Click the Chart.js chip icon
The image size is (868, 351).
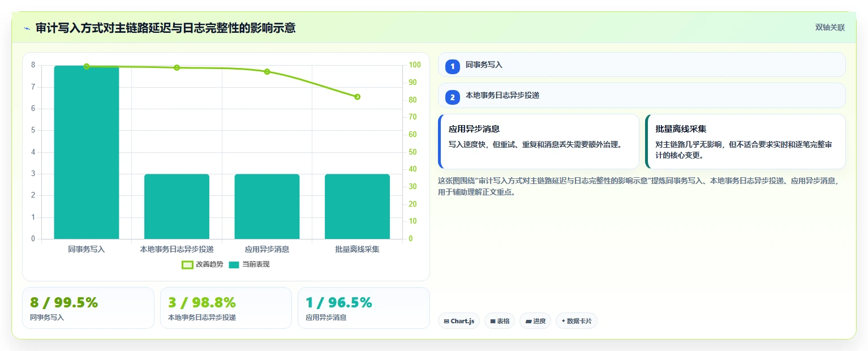446,322
